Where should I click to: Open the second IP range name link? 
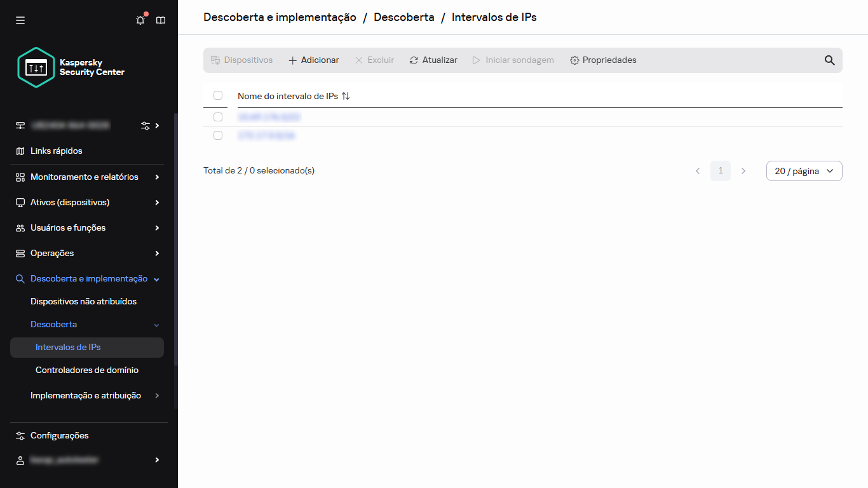[266, 136]
